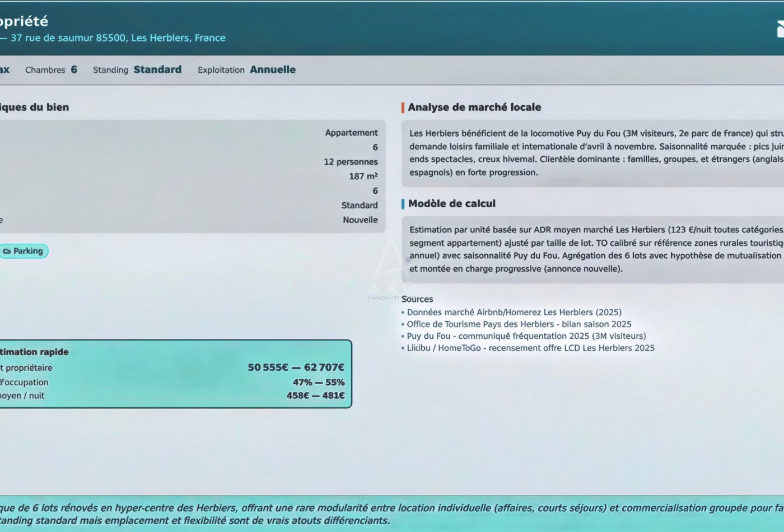This screenshot has height=532, width=784.
Task: Click the occupancy range "47% — 55%"
Action: pyautogui.click(x=319, y=382)
